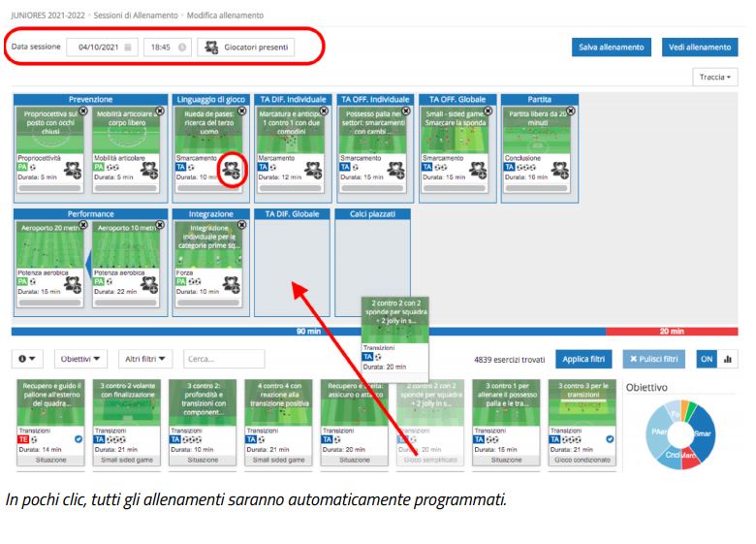
Task: Expand the Traccia dropdown
Action: coord(714,76)
